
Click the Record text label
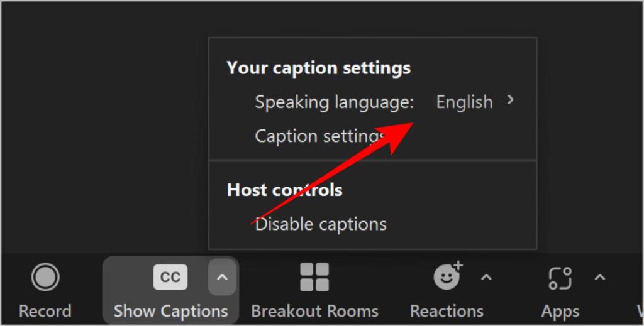coord(45,311)
